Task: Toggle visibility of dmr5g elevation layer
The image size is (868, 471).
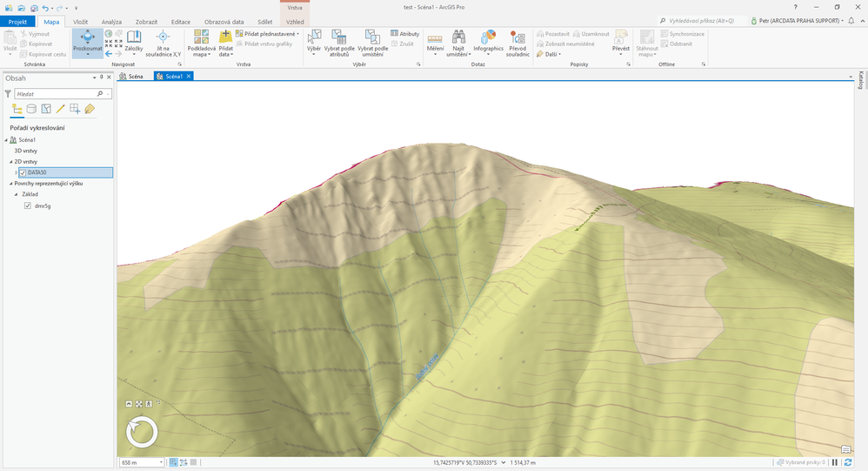Action: pyautogui.click(x=28, y=205)
